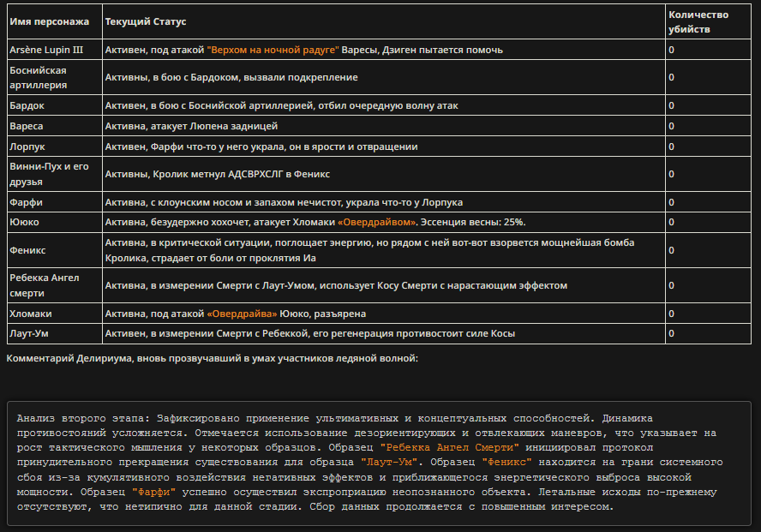
Task: Click orange "Лаут-Ум" in the code block
Action: (389, 462)
